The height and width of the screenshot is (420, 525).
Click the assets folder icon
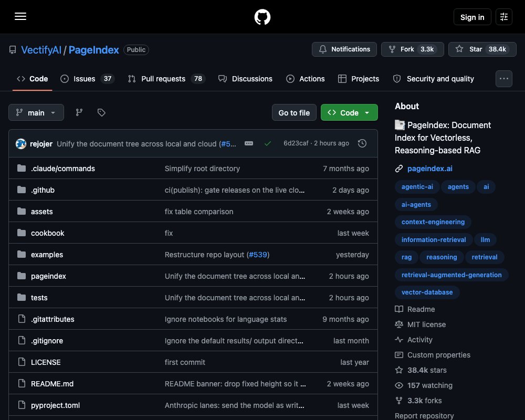click(x=22, y=212)
